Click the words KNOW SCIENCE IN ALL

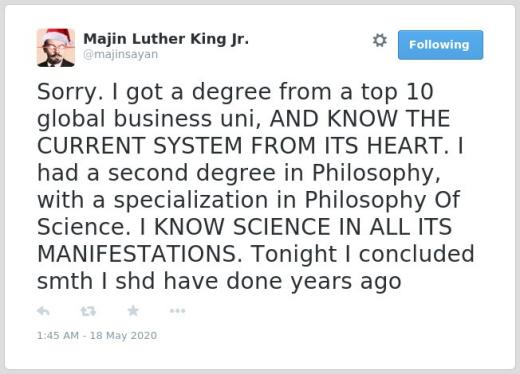click(282, 227)
